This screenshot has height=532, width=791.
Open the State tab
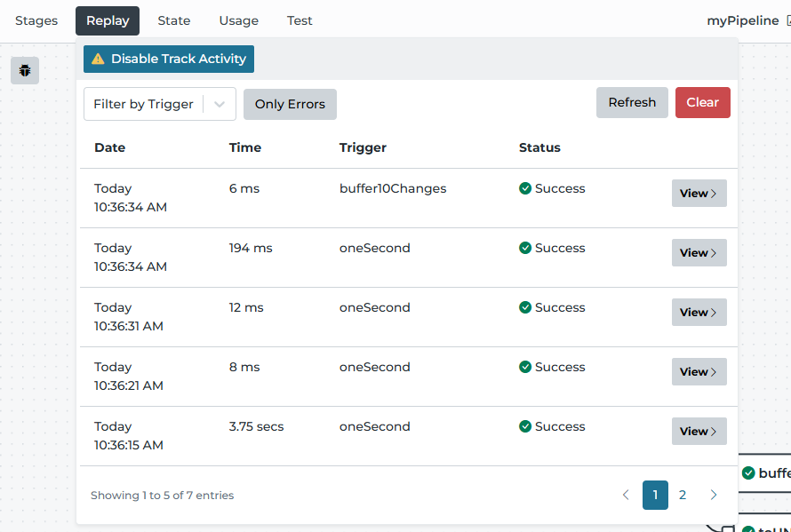tap(174, 20)
